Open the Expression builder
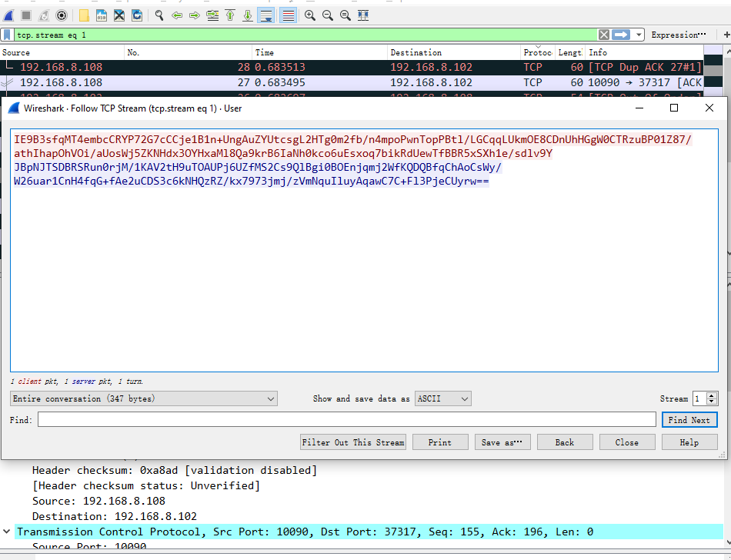The height and width of the screenshot is (560, 731). (679, 35)
